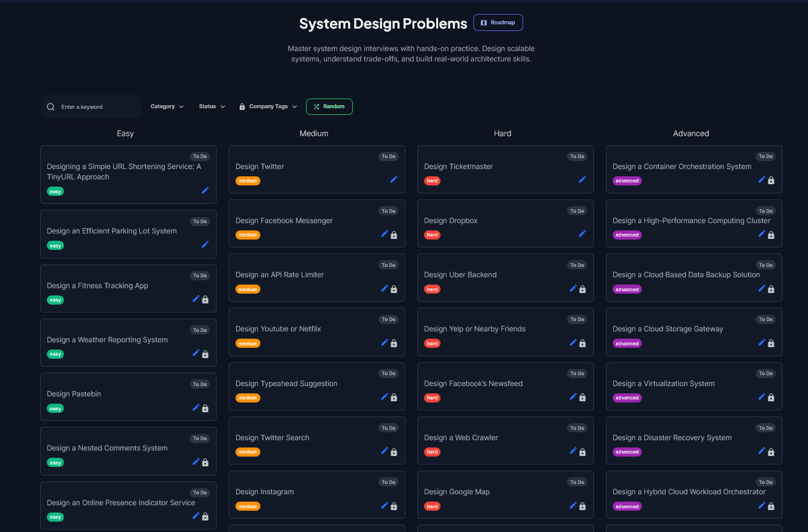Click lock icon on Youtube or Netflix card
Image resolution: width=808 pixels, height=532 pixels.
pos(394,343)
